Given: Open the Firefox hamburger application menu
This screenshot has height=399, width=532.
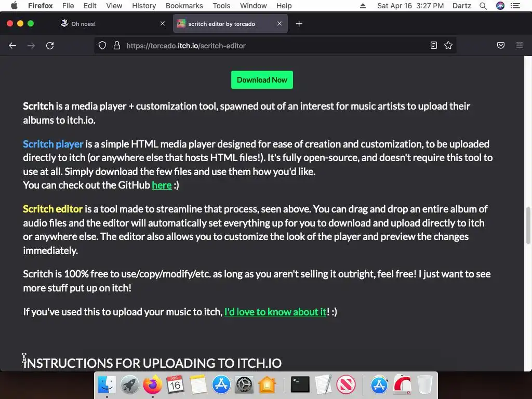Looking at the screenshot, I should (520, 45).
